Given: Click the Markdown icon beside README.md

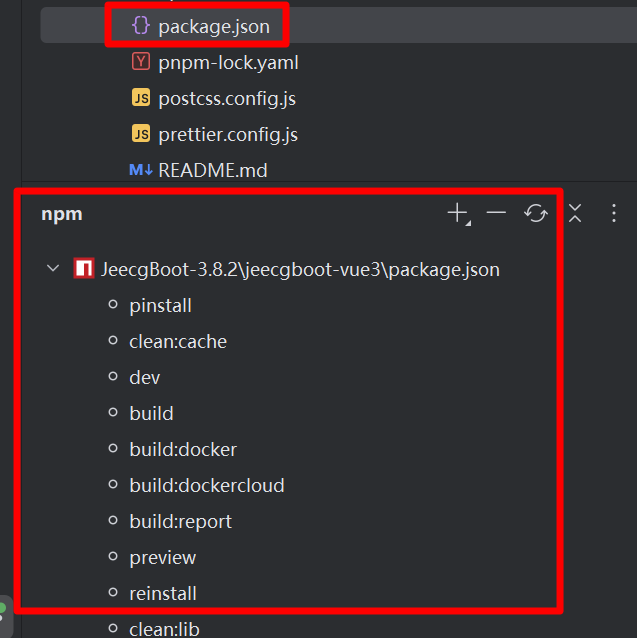Looking at the screenshot, I should point(141,170).
